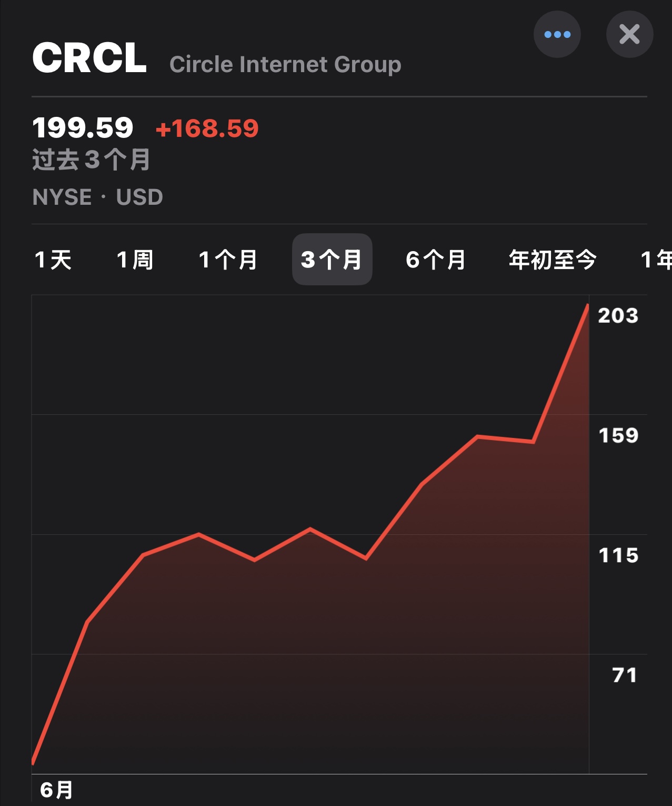Select the 1天 time range
This screenshot has height=806, width=672.
(x=53, y=260)
